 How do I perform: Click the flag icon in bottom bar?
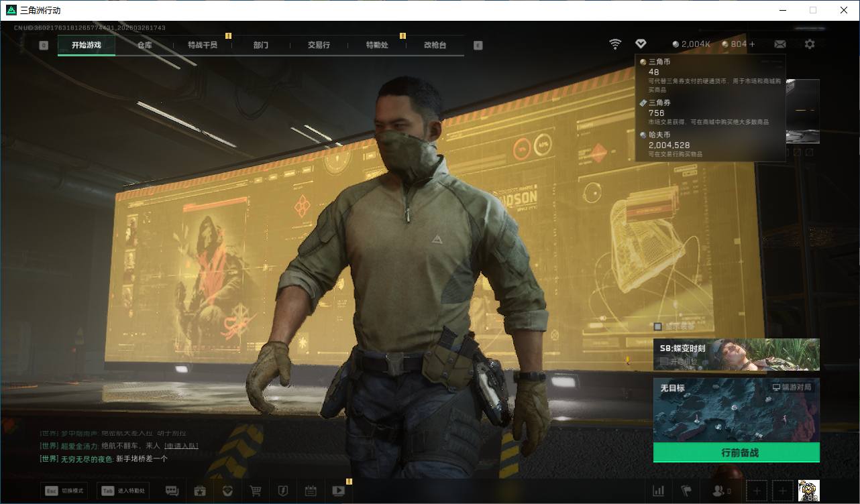[x=686, y=491]
